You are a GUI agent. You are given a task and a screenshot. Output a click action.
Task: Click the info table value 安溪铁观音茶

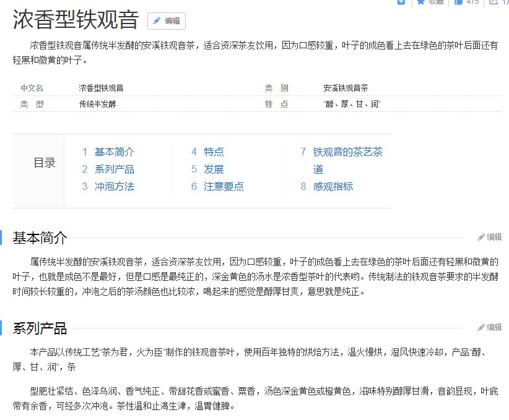click(346, 88)
